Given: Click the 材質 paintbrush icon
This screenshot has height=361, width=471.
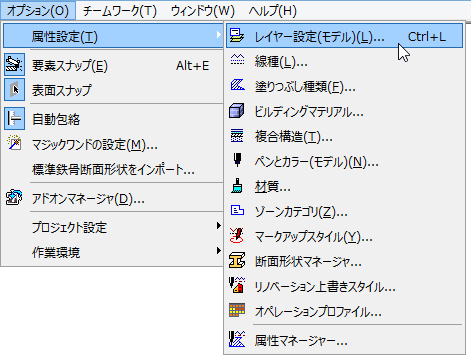Looking at the screenshot, I should (x=237, y=186).
